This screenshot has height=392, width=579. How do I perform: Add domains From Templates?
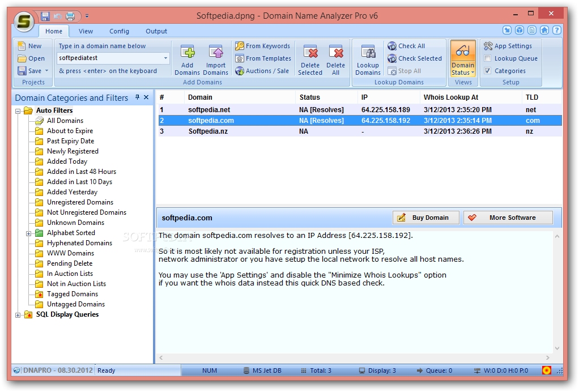pyautogui.click(x=263, y=58)
